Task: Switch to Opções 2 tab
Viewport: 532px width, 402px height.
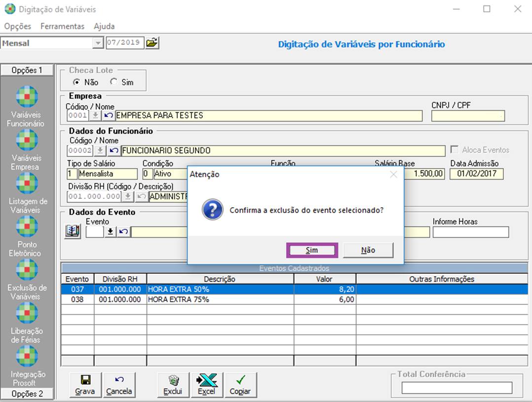Action: click(x=27, y=394)
